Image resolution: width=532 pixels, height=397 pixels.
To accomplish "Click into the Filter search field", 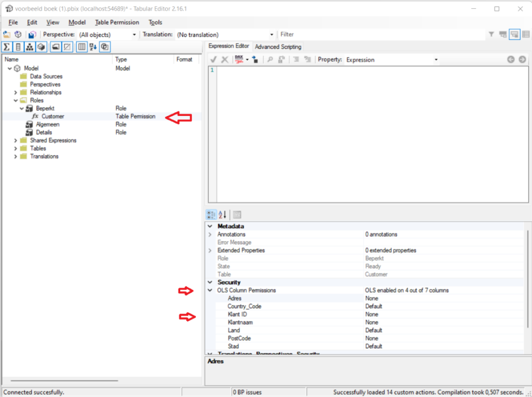I will pos(379,34).
